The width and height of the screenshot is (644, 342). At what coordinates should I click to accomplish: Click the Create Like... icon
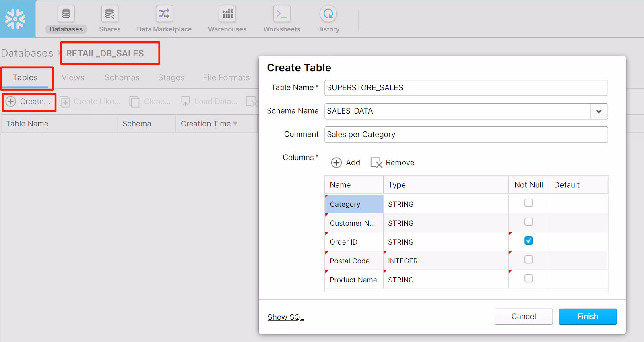pyautogui.click(x=65, y=102)
